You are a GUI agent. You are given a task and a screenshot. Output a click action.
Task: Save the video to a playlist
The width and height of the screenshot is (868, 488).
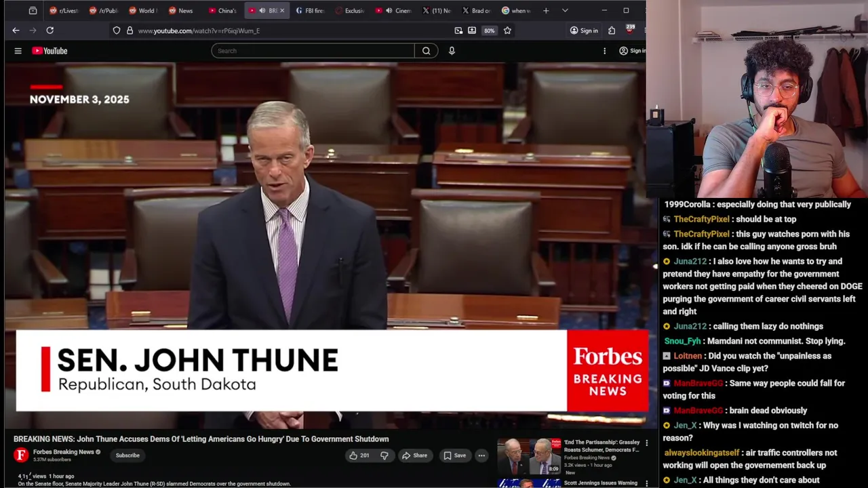454,455
